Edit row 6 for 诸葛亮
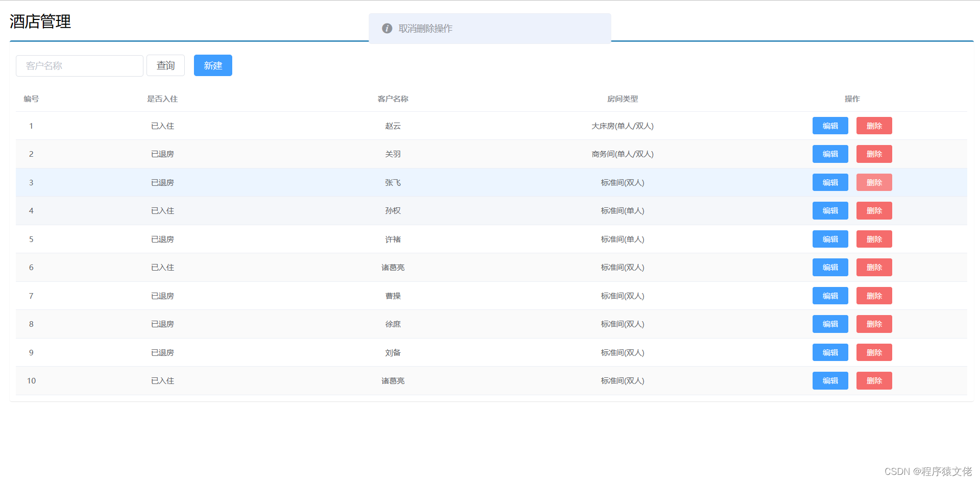Screen dimensions: 980x481 tap(830, 268)
